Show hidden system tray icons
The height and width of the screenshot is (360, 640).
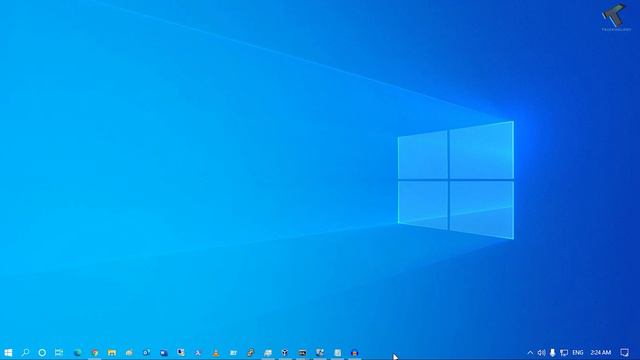point(530,353)
